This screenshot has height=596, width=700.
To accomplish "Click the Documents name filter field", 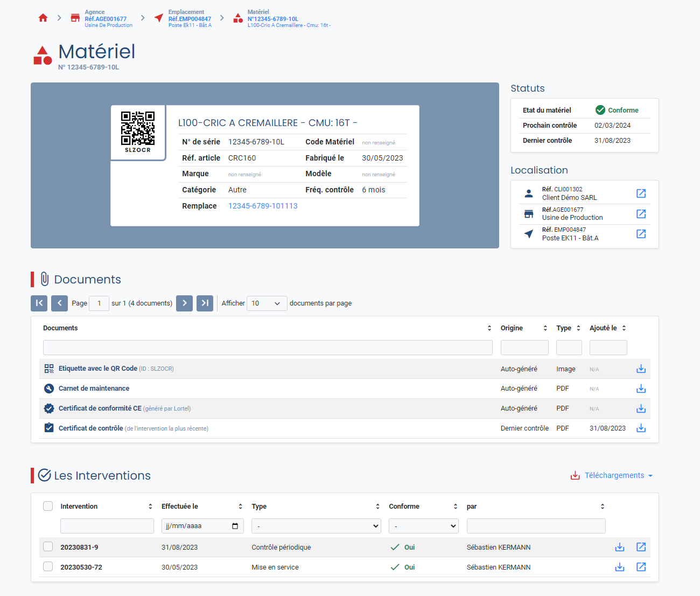I will 268,348.
